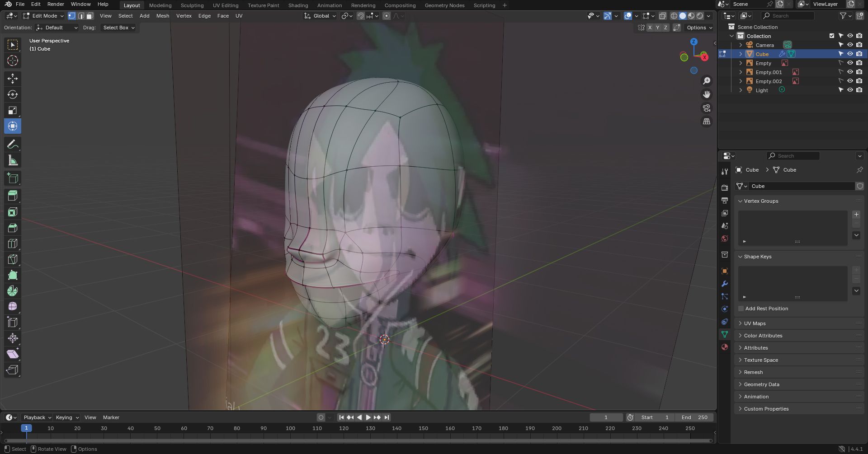Hide the Camera object in viewport
This screenshot has width=868, height=454.
(x=850, y=45)
